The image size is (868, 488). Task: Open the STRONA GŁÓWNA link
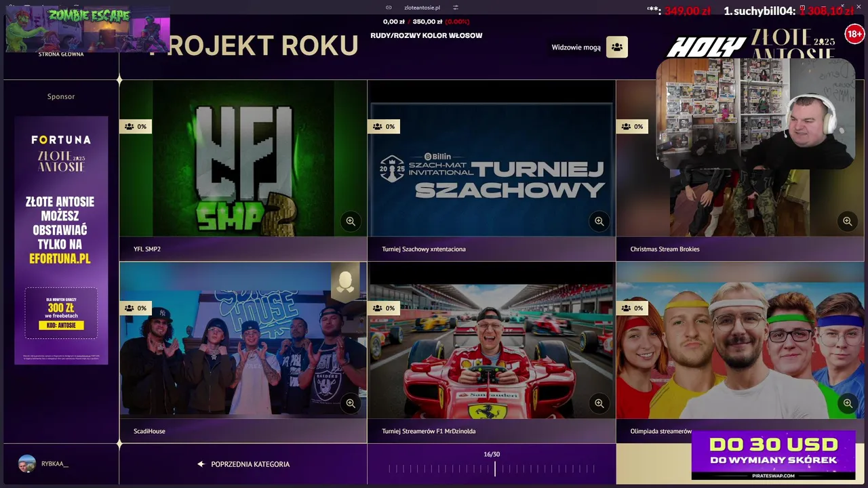(61, 54)
